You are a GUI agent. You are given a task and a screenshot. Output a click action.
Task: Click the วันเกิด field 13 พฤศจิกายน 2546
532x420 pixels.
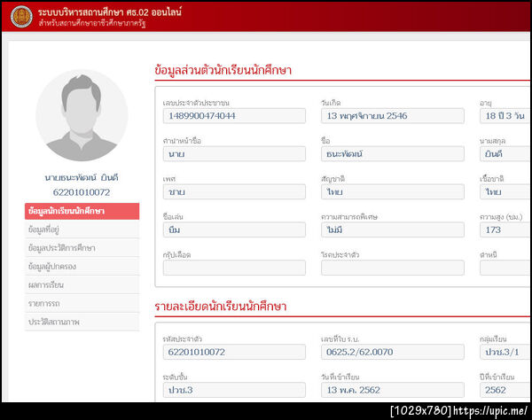pyautogui.click(x=393, y=116)
